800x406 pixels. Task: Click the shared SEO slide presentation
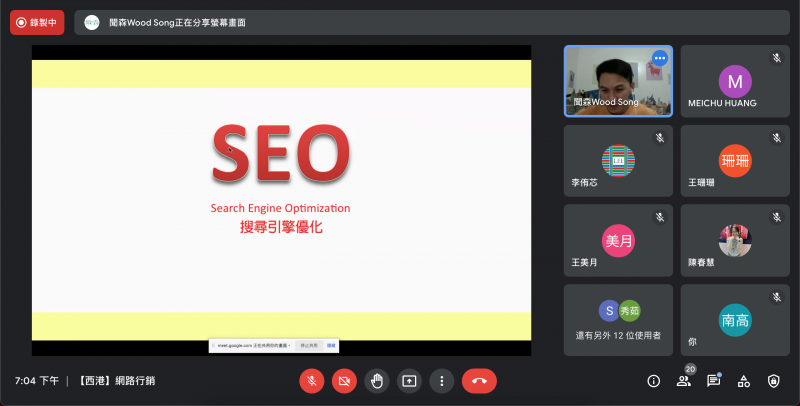282,200
